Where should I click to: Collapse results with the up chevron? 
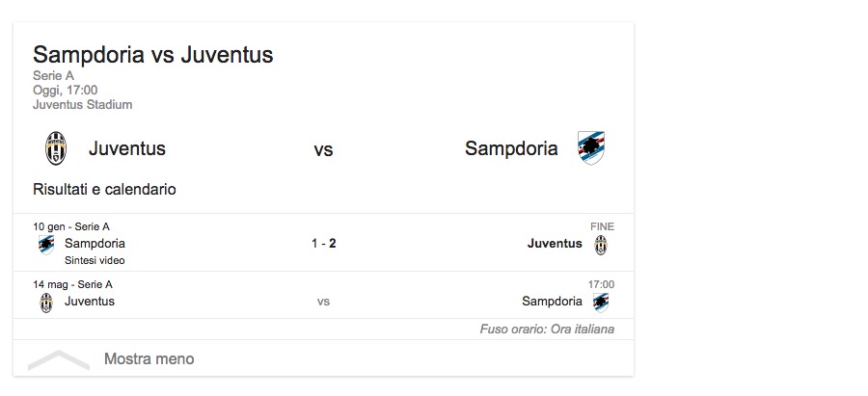[58, 359]
